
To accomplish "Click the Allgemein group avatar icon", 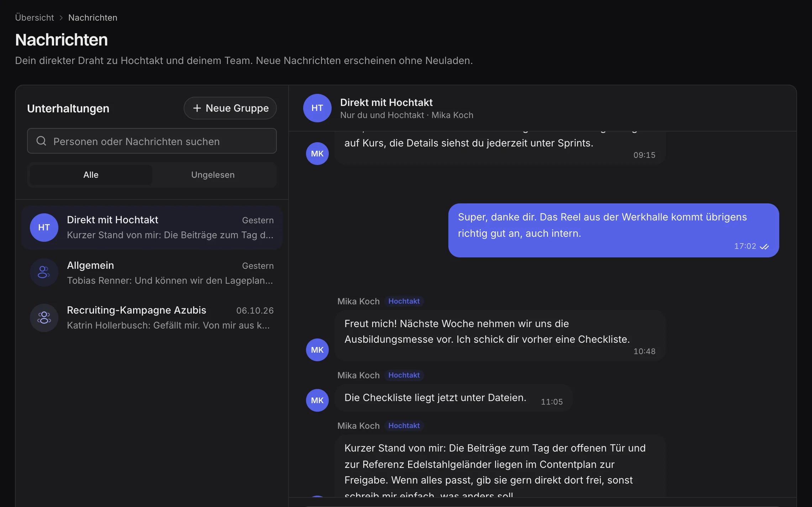I will [44, 272].
